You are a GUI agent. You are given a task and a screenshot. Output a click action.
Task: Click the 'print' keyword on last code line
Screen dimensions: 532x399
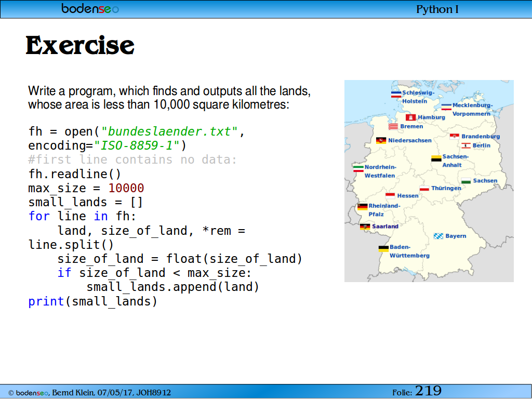pyautogui.click(x=46, y=301)
